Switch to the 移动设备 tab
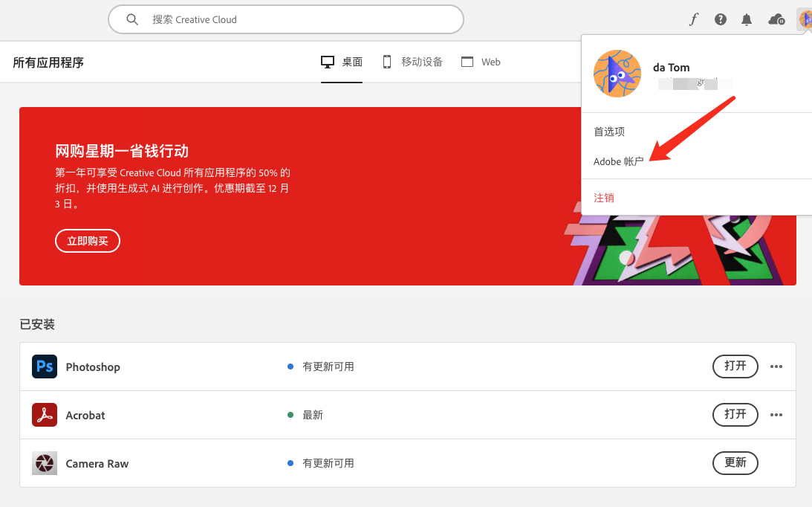Image resolution: width=812 pixels, height=507 pixels. 413,62
